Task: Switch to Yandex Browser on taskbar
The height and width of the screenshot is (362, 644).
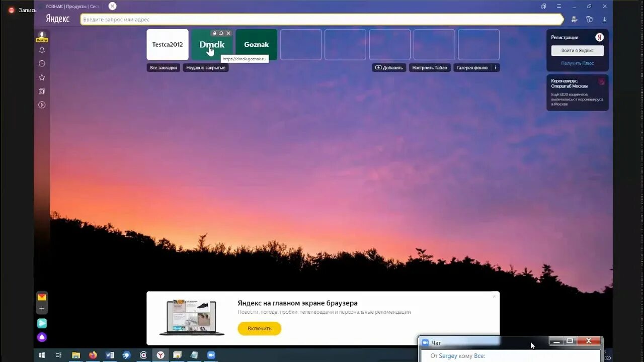Action: click(x=160, y=355)
